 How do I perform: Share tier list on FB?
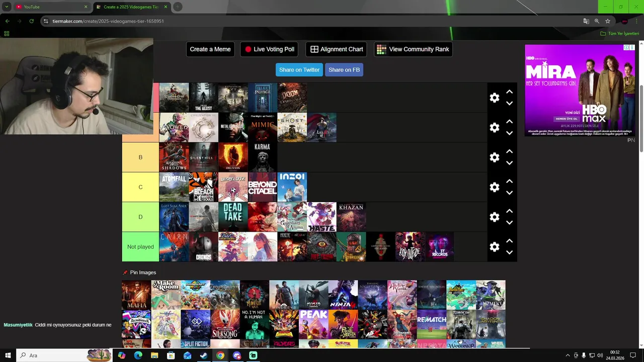[x=344, y=70]
